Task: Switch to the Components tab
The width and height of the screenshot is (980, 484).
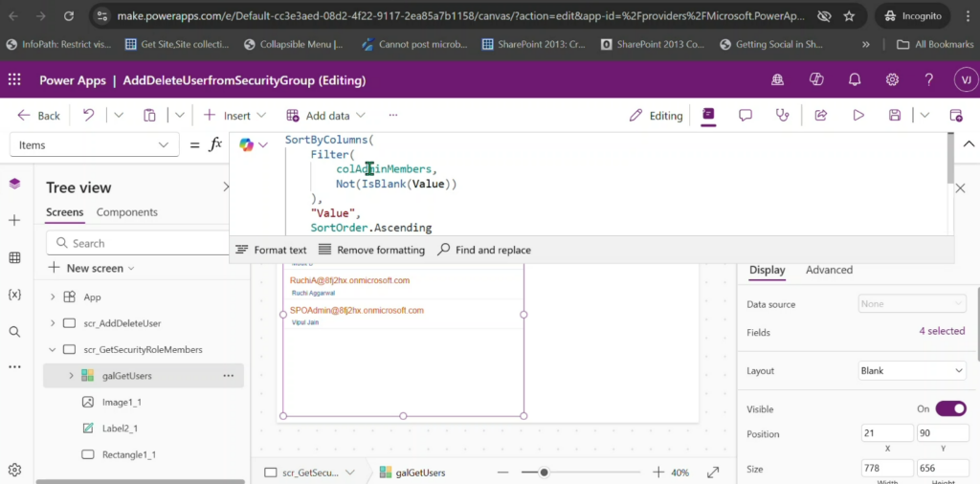Action: click(127, 212)
